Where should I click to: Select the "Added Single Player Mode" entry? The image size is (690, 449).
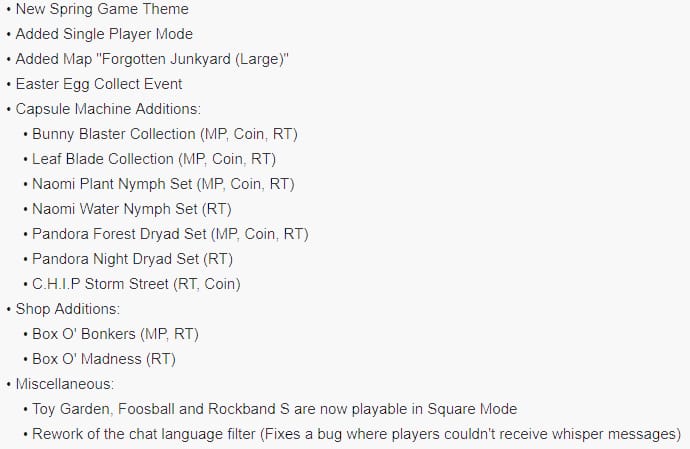(104, 34)
